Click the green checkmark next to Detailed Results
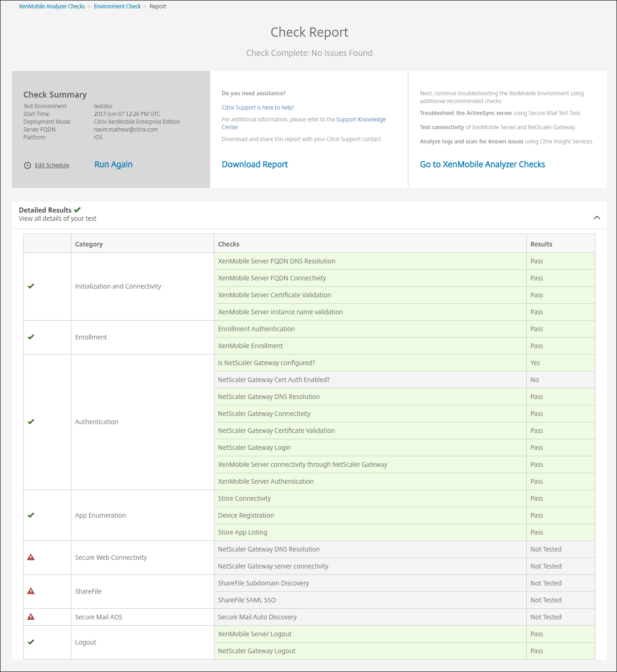This screenshot has height=672, width=617. pos(77,210)
